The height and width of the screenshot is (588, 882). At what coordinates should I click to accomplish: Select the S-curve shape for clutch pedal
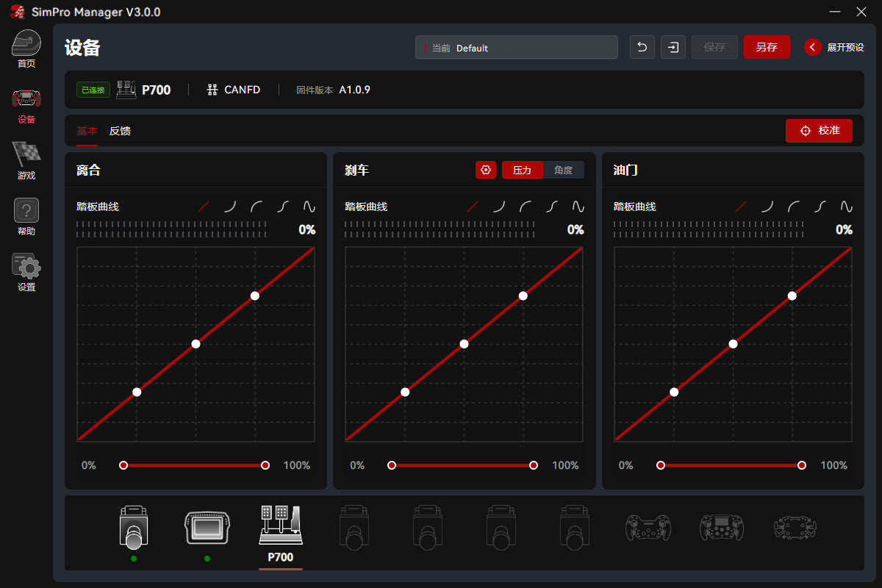283,207
